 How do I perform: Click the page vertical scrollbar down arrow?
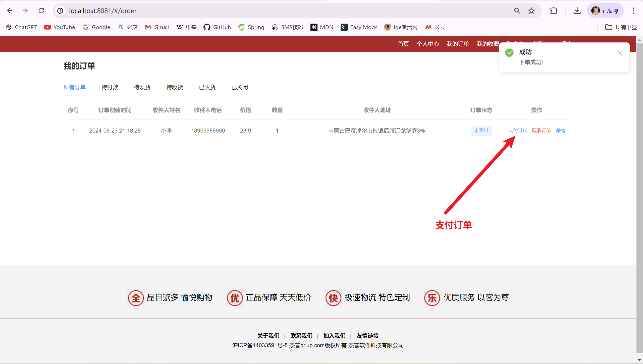[x=639, y=360]
